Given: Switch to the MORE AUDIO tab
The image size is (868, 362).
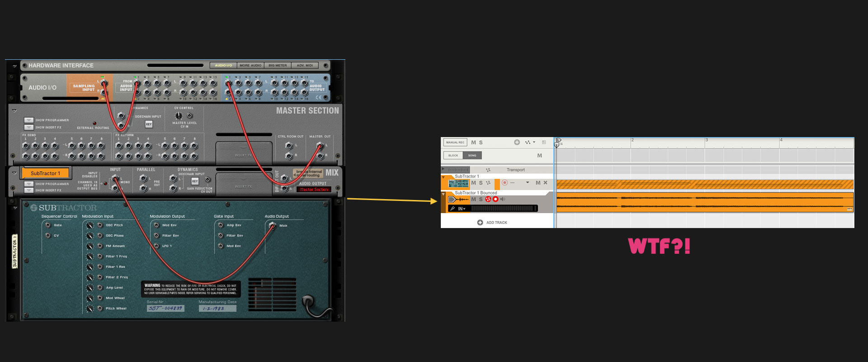Looking at the screenshot, I should (x=250, y=65).
